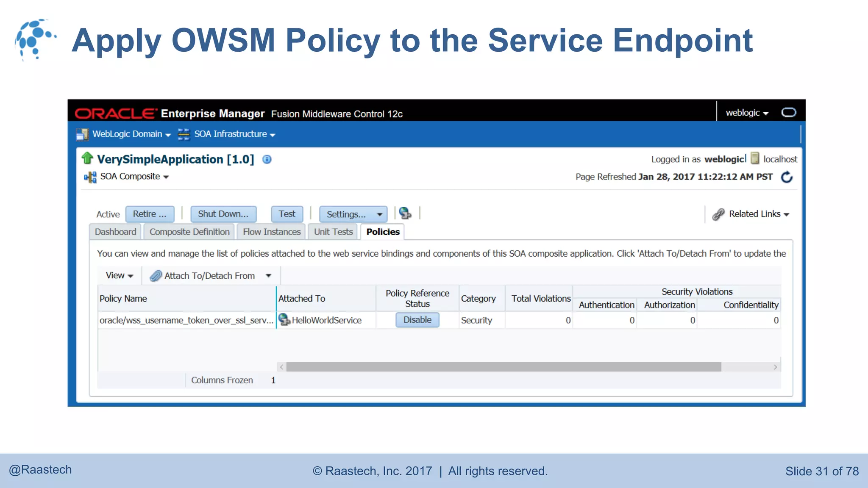Switch to the Dashboard tab

tap(115, 232)
